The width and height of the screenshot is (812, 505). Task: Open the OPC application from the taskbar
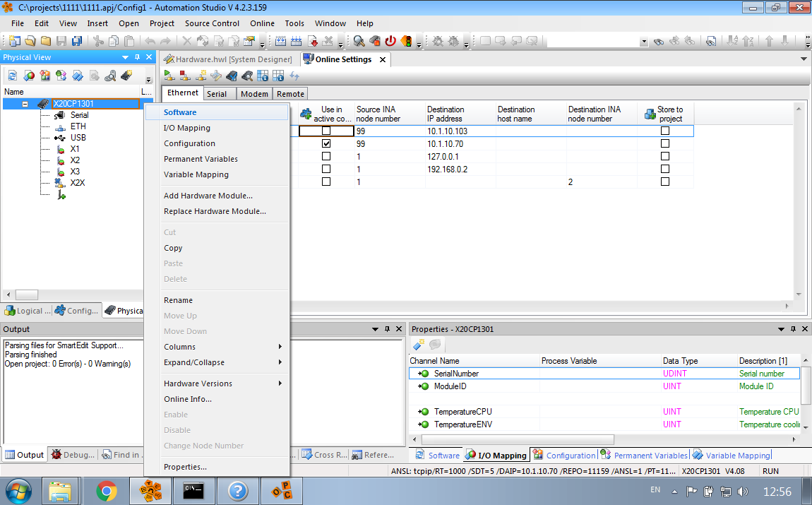coord(282,491)
